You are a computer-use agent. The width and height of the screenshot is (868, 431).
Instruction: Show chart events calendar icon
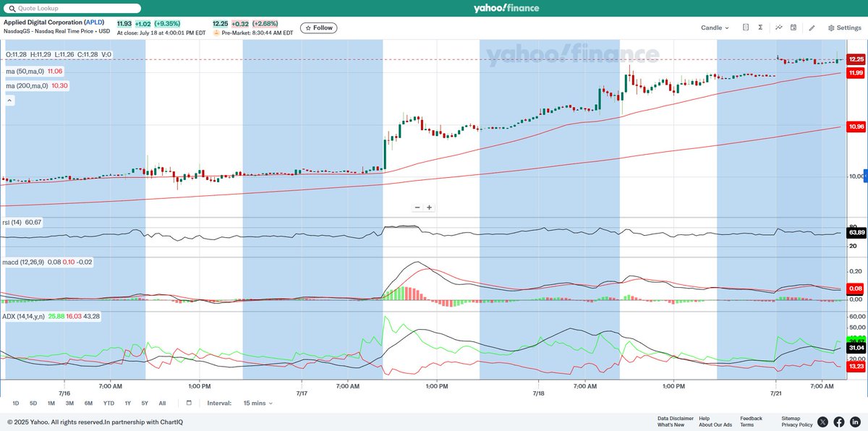(x=793, y=27)
